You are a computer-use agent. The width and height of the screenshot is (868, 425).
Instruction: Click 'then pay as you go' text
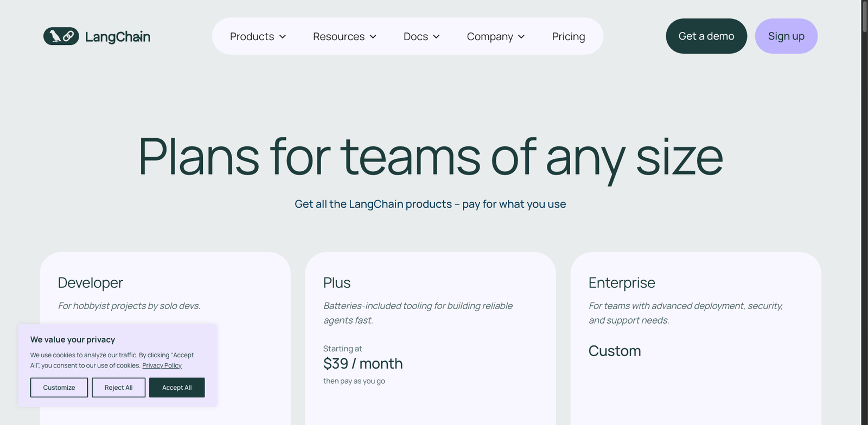354,381
